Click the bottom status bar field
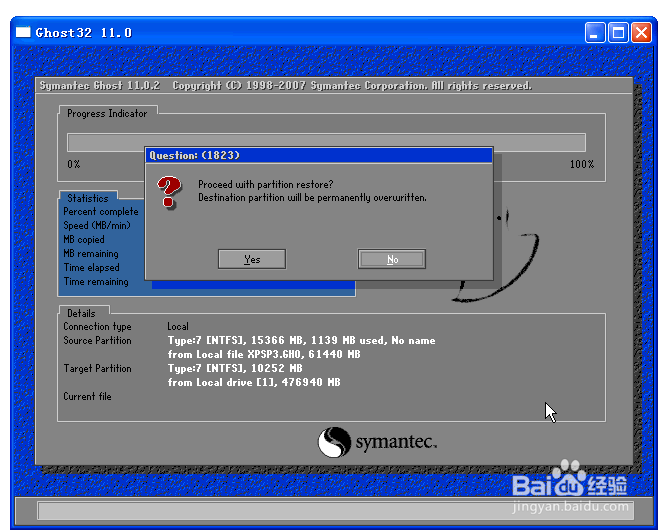 (336, 510)
